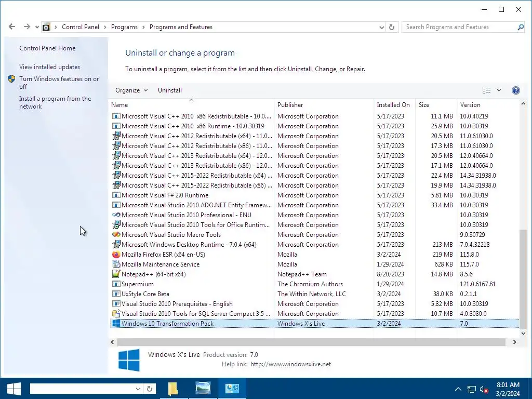Click the taskbar address refresh icon
This screenshot has width=532, height=399.
coord(150,389)
